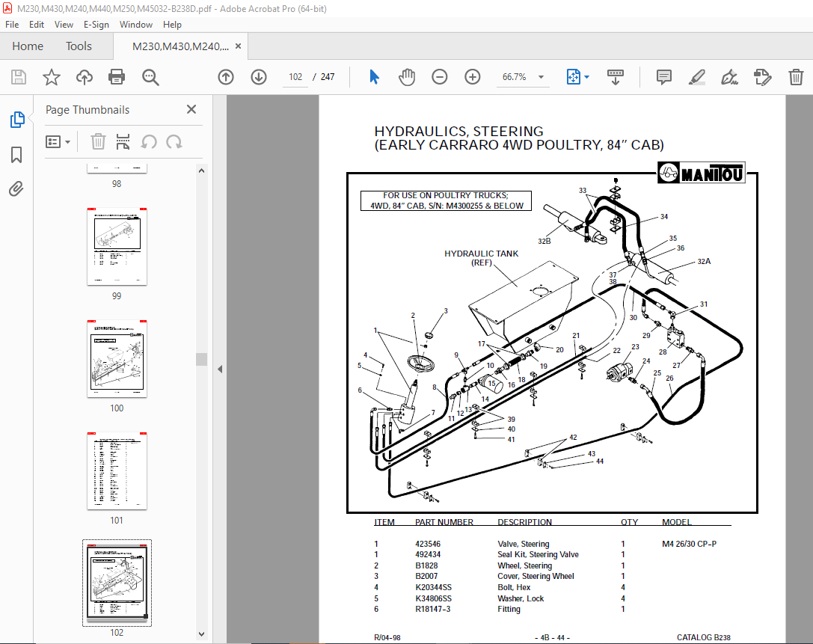Delete selected page thumbnail
Viewport: 813px width, 644px height.
98,141
